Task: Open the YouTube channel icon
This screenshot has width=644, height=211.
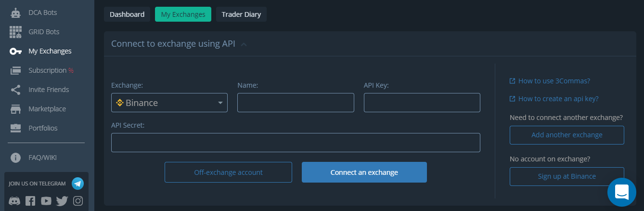Action: coord(46,201)
